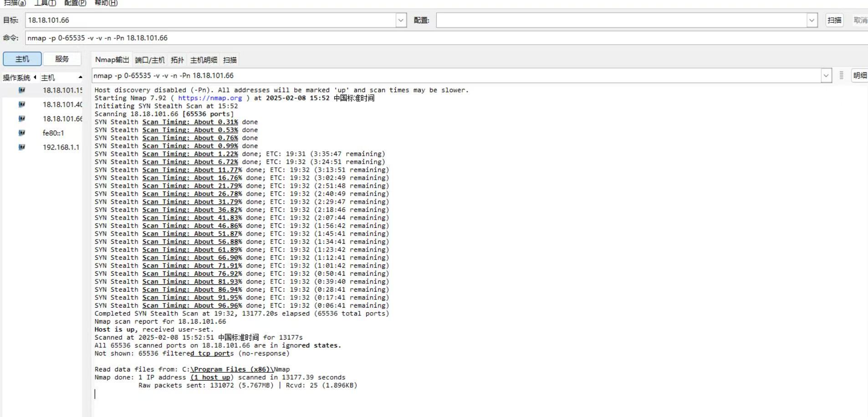Click the 'Nmap scan report for 18.18.101.66' line
The image size is (868, 417).
click(x=160, y=322)
